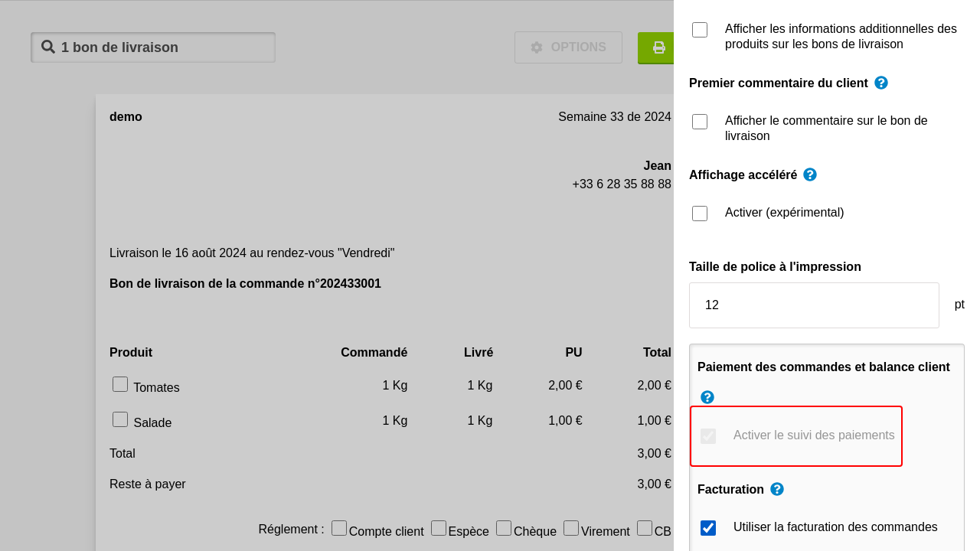The image size is (980, 551).
Task: Open the Facturation help icon
Action: [x=776, y=489]
